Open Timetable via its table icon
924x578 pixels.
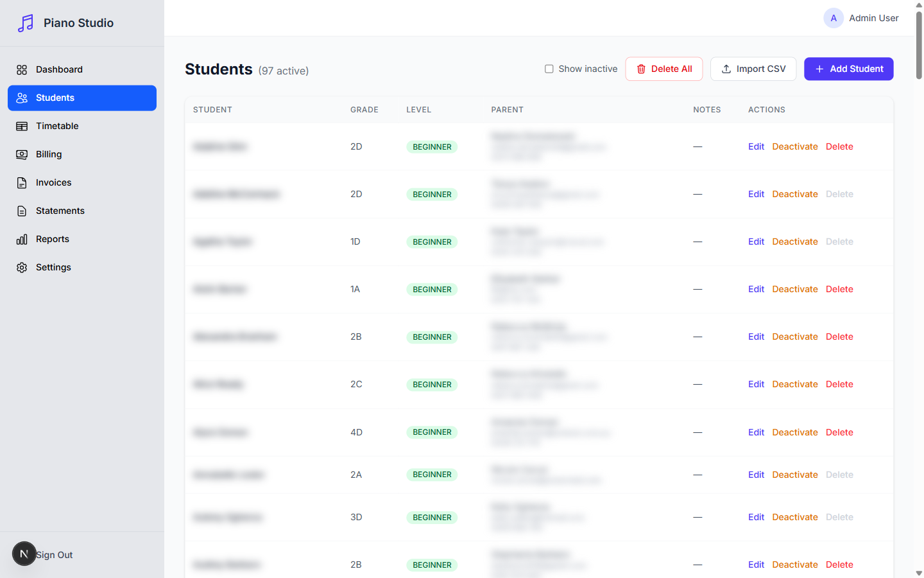(x=22, y=126)
